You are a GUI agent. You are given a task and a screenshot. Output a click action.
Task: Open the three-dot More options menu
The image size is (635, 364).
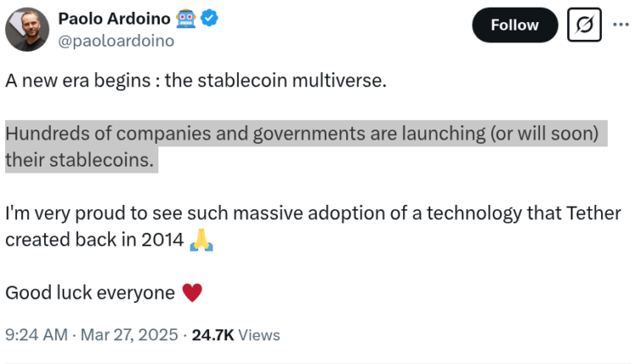tap(621, 25)
